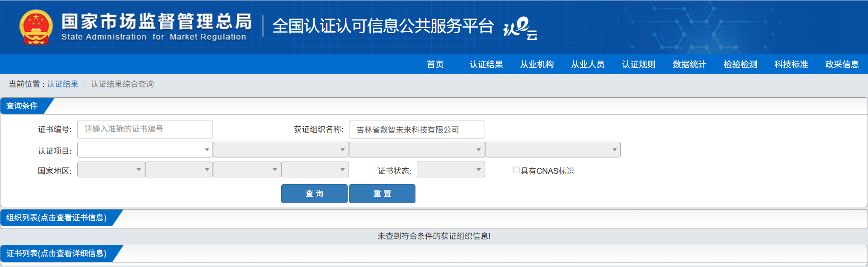Click the 重置 button

(x=382, y=194)
